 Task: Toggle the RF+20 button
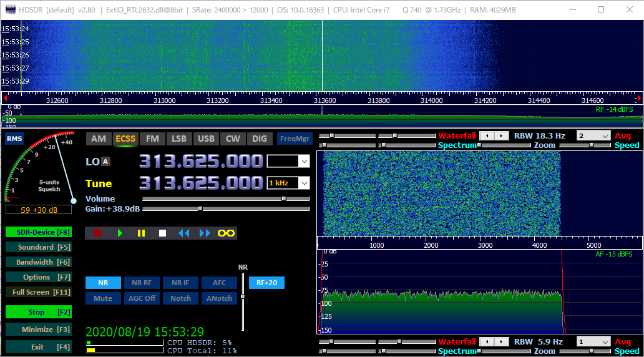click(x=266, y=283)
